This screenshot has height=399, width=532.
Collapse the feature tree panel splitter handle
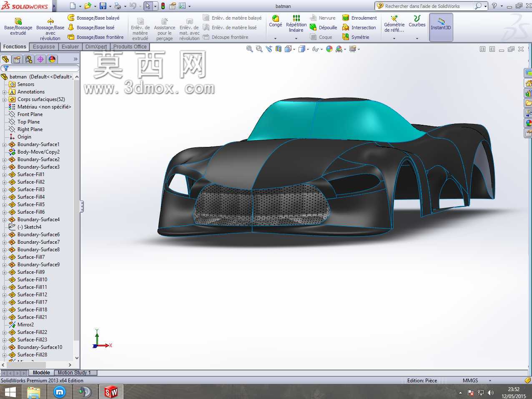tap(82, 206)
